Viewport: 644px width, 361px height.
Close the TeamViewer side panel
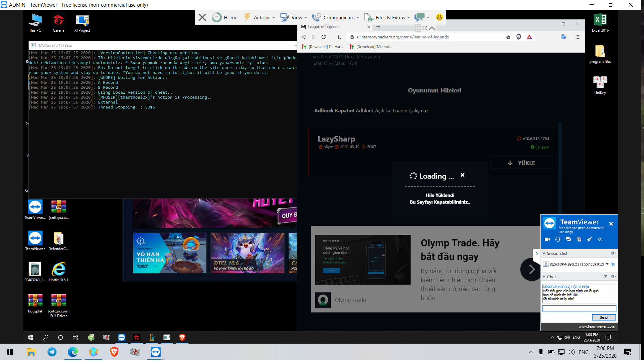click(611, 224)
